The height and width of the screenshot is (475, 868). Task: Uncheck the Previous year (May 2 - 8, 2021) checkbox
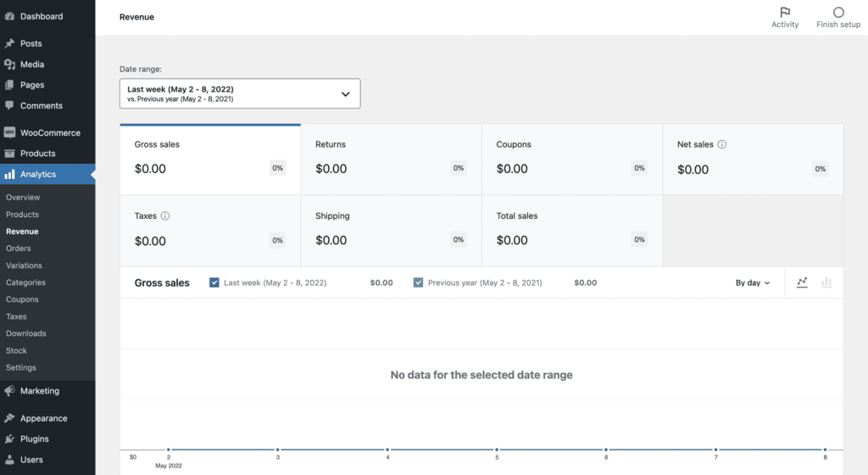click(418, 282)
